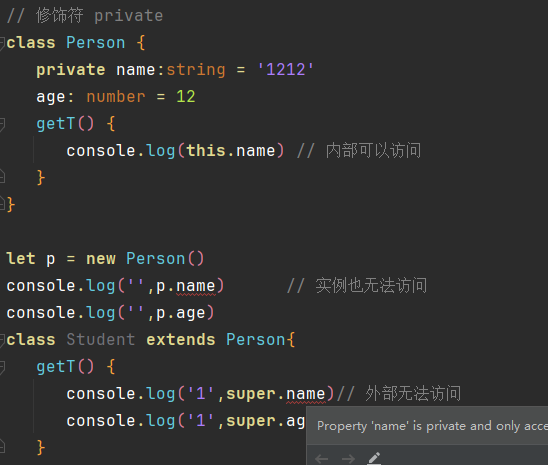Click the pencil edit icon in tooltip
The image size is (548, 465).
click(374, 458)
